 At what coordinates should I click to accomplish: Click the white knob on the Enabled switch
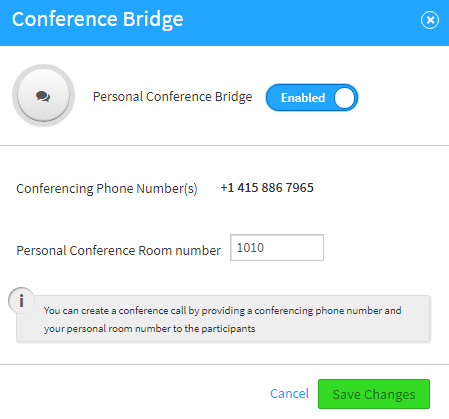[x=344, y=98]
